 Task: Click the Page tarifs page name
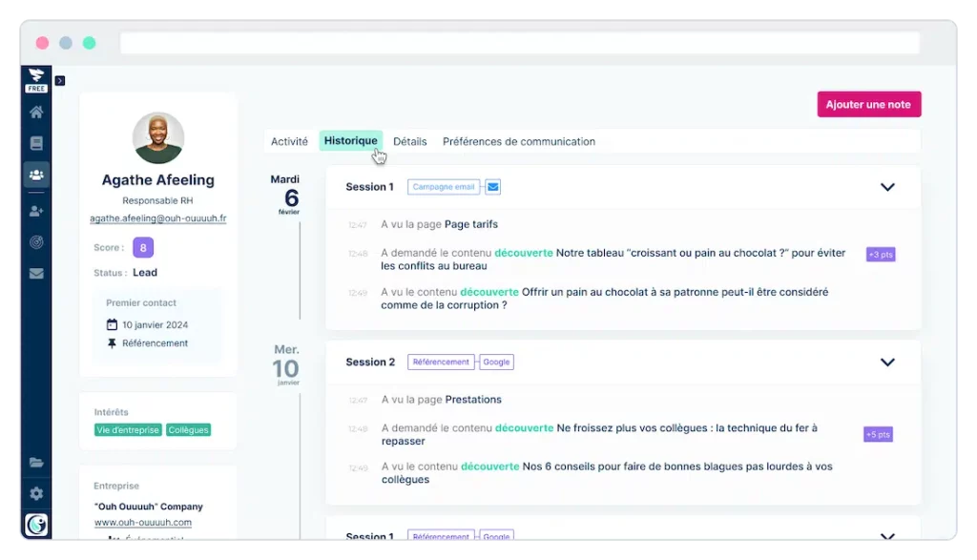coord(471,224)
